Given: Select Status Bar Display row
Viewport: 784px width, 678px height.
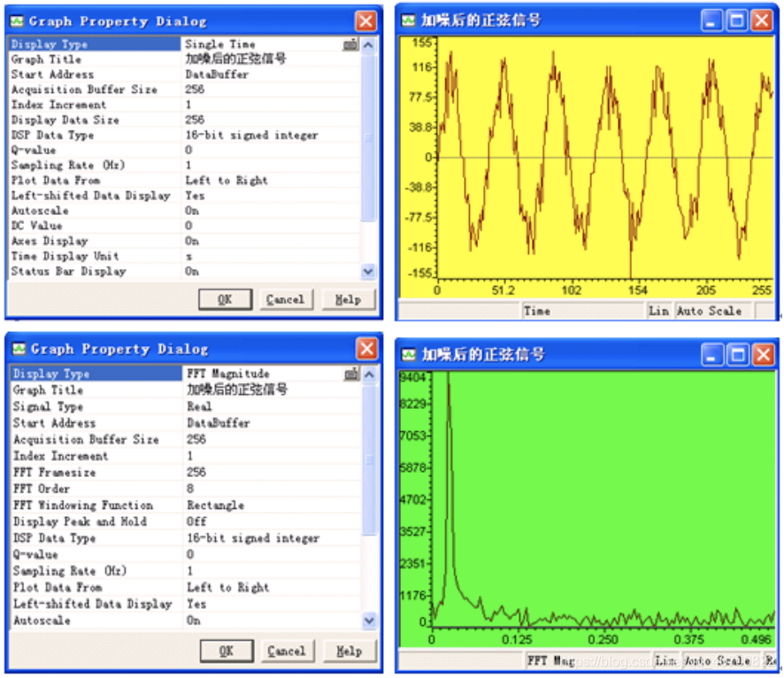Looking at the screenshot, I should [185, 271].
